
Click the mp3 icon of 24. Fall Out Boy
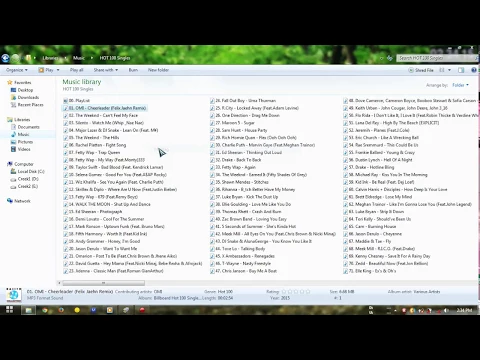(212, 101)
